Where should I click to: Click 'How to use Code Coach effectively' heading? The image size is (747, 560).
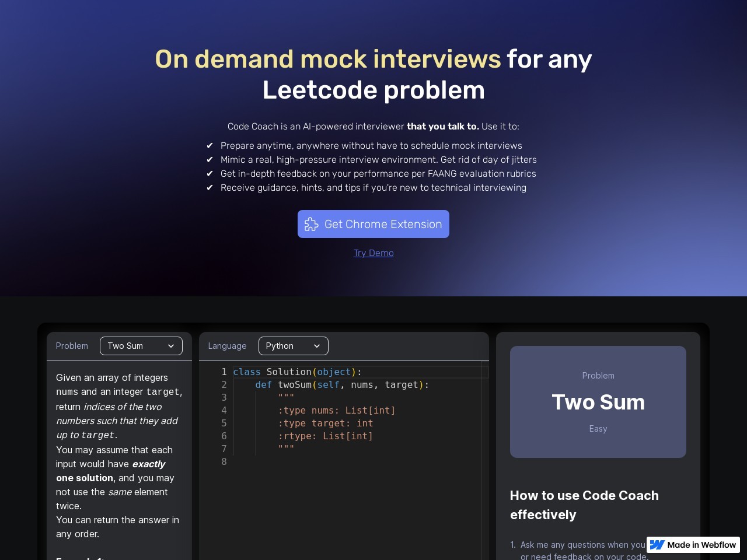[584, 505]
